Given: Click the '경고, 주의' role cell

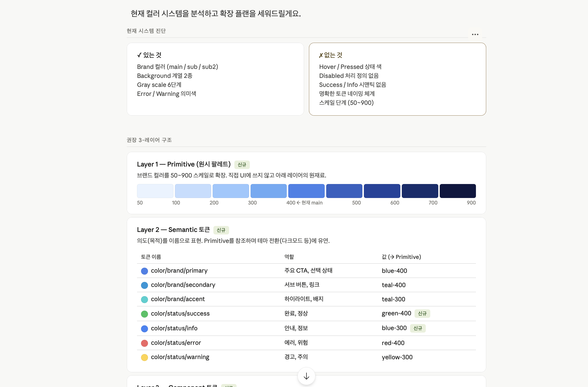Looking at the screenshot, I should pyautogui.click(x=296, y=357).
